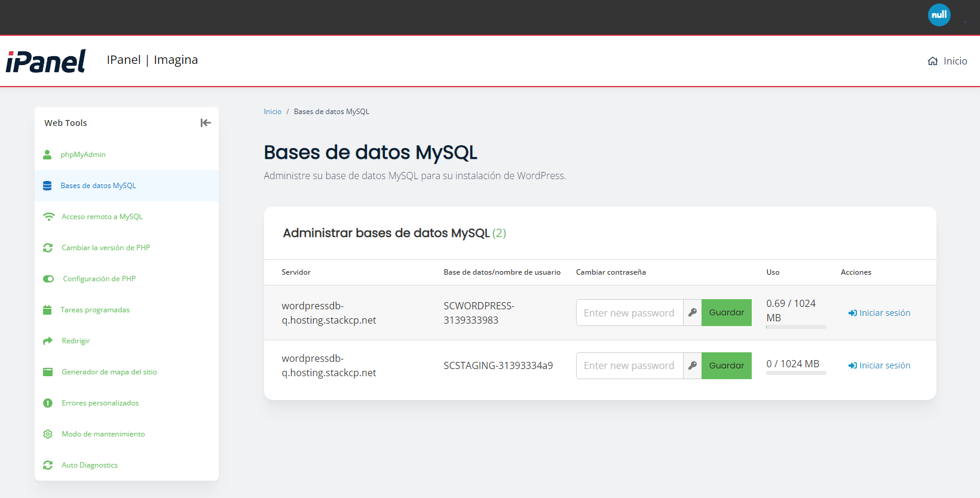
Task: Click the wifi icon for Acceso remoto
Action: tap(48, 217)
